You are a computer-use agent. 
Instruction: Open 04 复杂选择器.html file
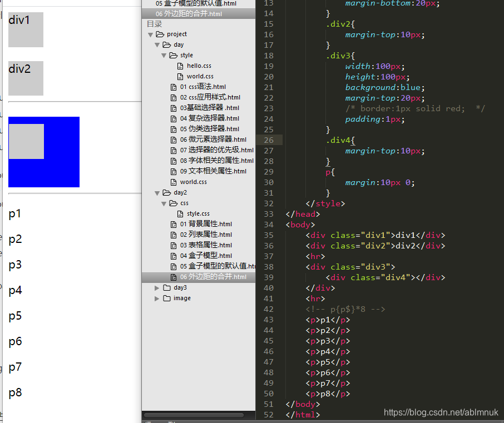210,118
